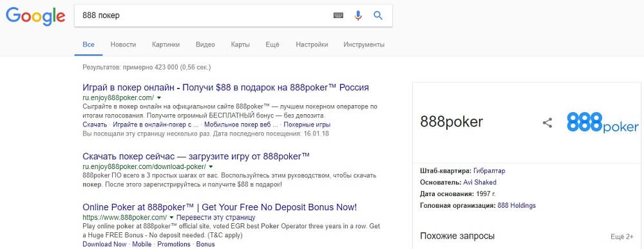Switch to the Картинки tab

point(166,45)
